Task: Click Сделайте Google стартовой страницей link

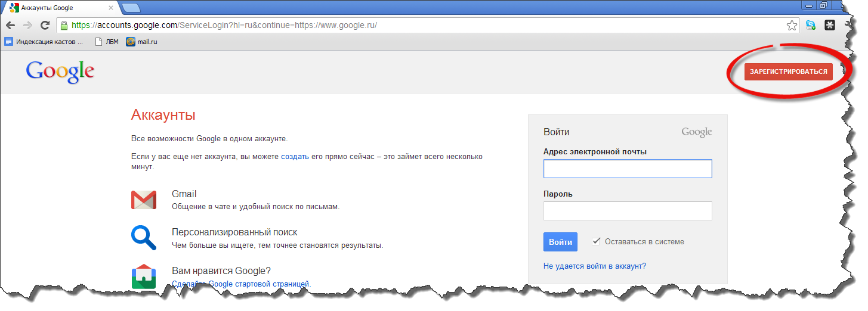Action: [242, 284]
